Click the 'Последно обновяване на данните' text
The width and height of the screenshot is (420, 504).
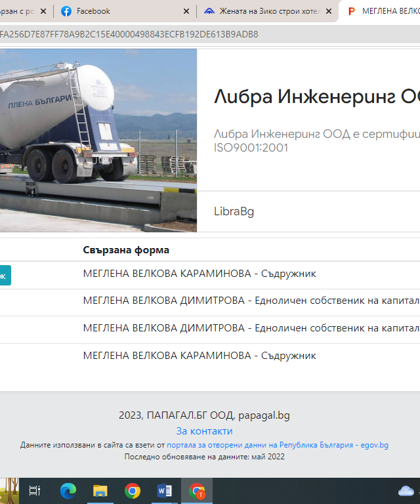tap(204, 457)
